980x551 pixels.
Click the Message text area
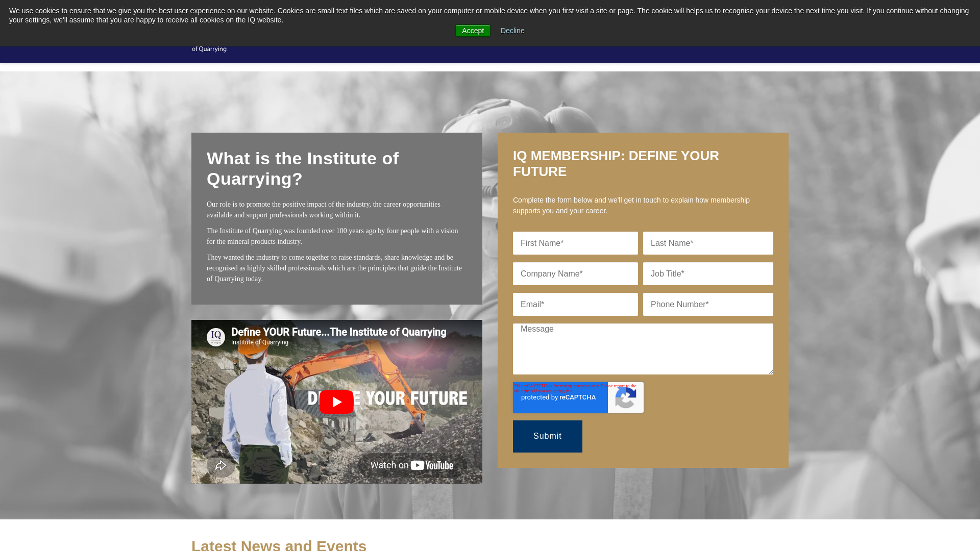pos(643,349)
